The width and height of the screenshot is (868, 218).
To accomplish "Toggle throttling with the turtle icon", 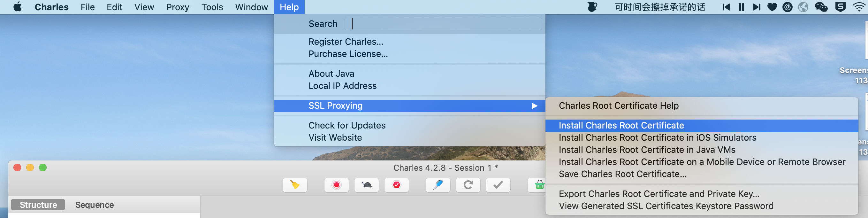I will tap(366, 185).
